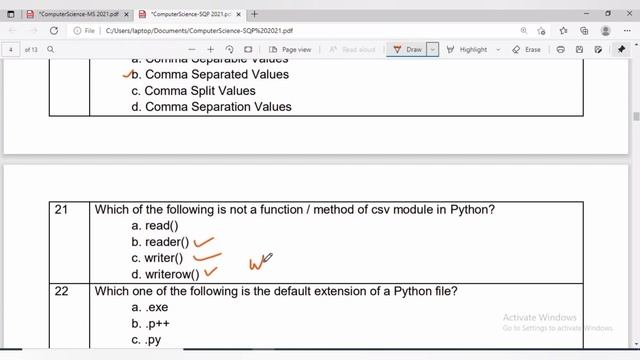
Task: Click question number 21
Action: pyautogui.click(x=61, y=210)
